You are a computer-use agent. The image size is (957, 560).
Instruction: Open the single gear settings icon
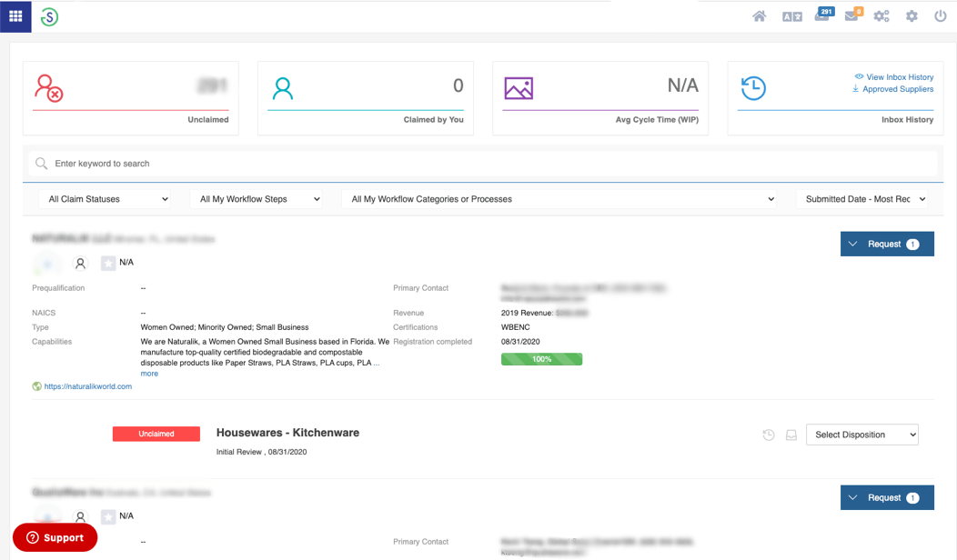(912, 16)
